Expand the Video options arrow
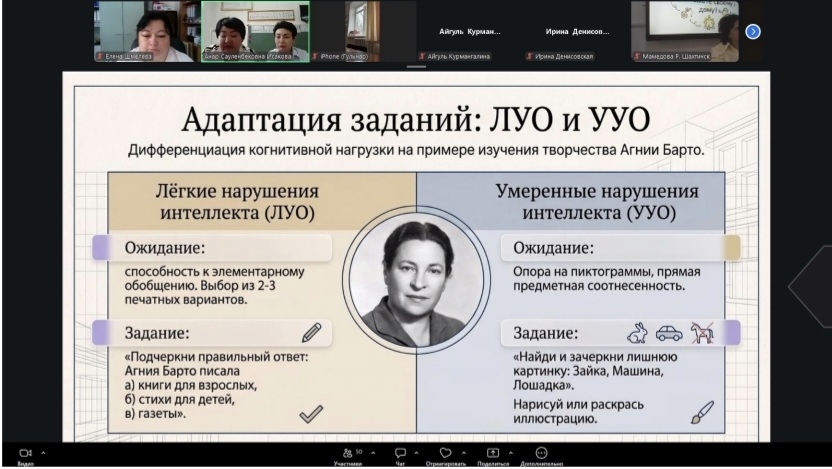 [43, 453]
